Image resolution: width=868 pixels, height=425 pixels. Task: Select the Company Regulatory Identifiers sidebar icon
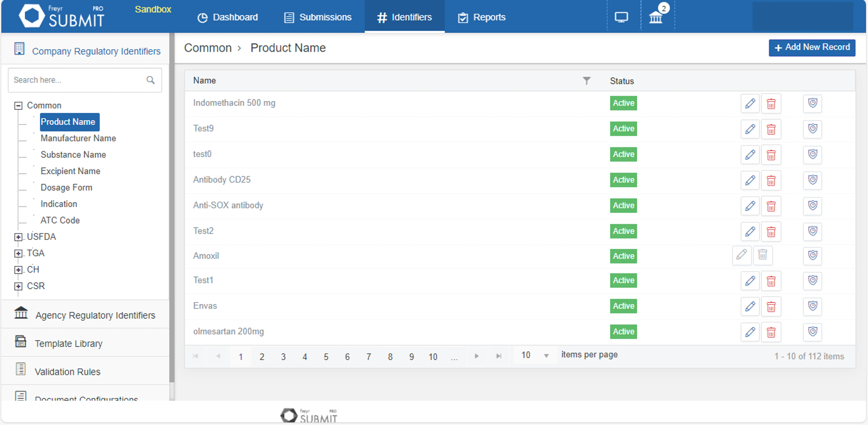19,49
